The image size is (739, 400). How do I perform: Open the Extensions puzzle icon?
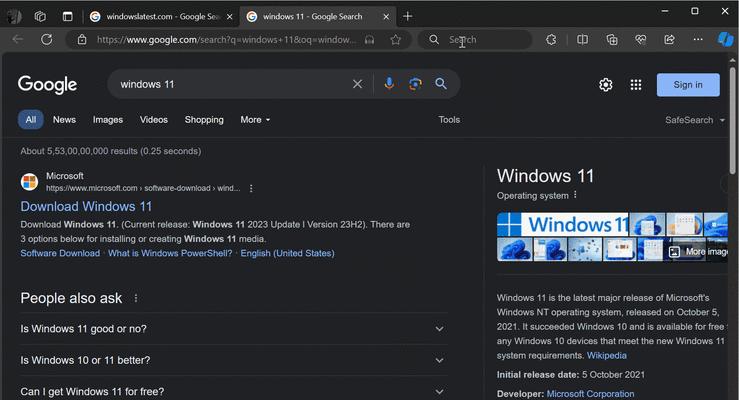point(551,40)
